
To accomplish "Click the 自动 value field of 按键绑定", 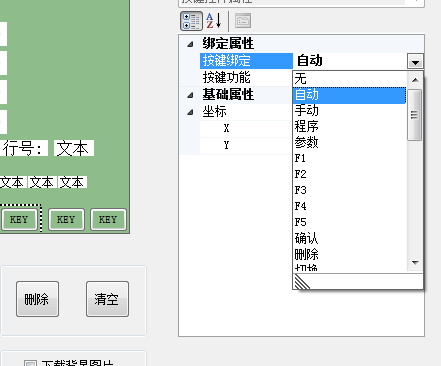I will click(350, 61).
